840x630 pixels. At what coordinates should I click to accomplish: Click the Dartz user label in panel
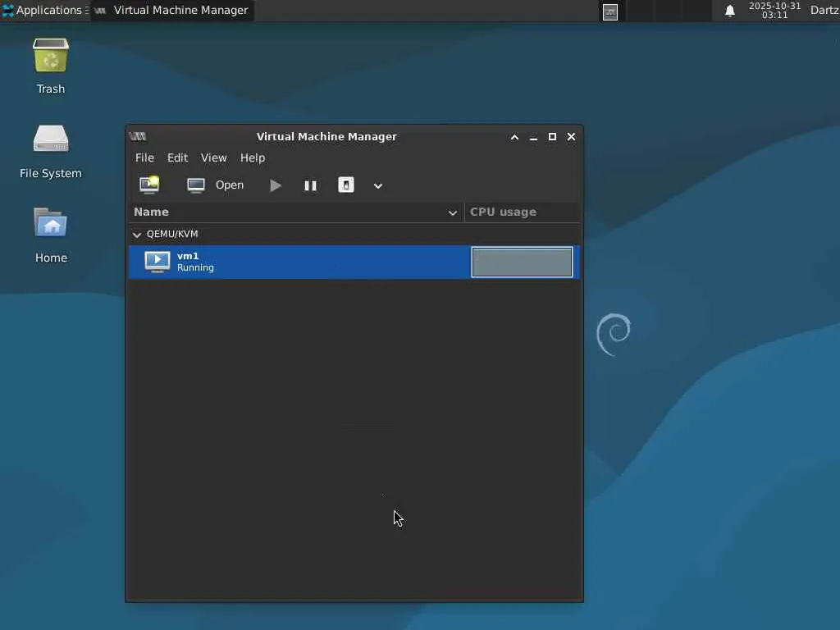click(x=824, y=10)
